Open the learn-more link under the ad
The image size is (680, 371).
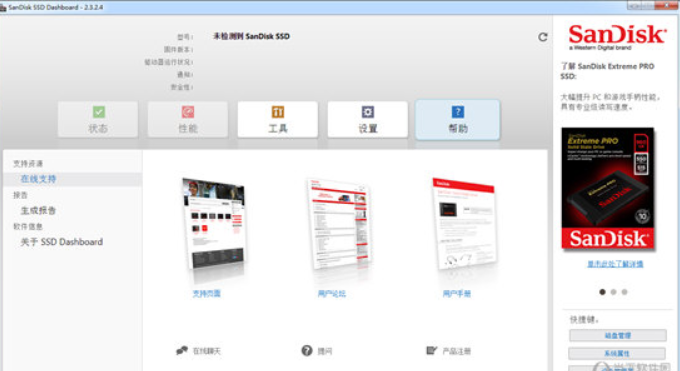[615, 264]
